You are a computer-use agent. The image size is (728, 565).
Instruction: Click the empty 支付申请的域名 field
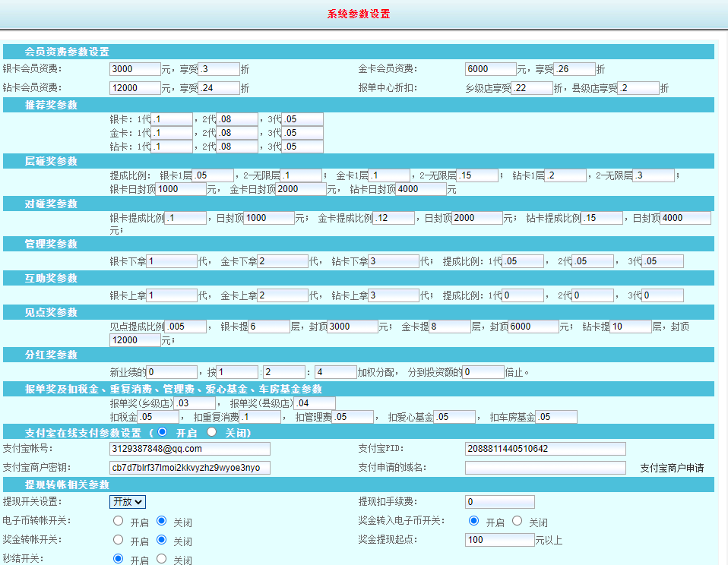(545, 468)
